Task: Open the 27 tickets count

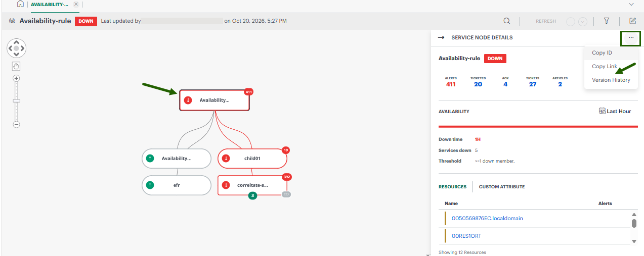Action: click(533, 84)
